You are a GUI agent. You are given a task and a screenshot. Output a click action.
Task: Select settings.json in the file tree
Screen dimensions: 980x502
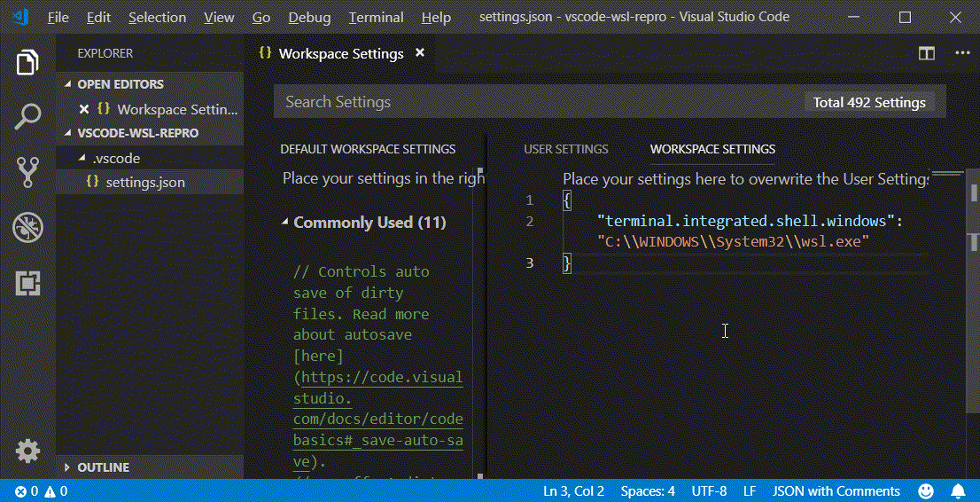click(x=150, y=182)
